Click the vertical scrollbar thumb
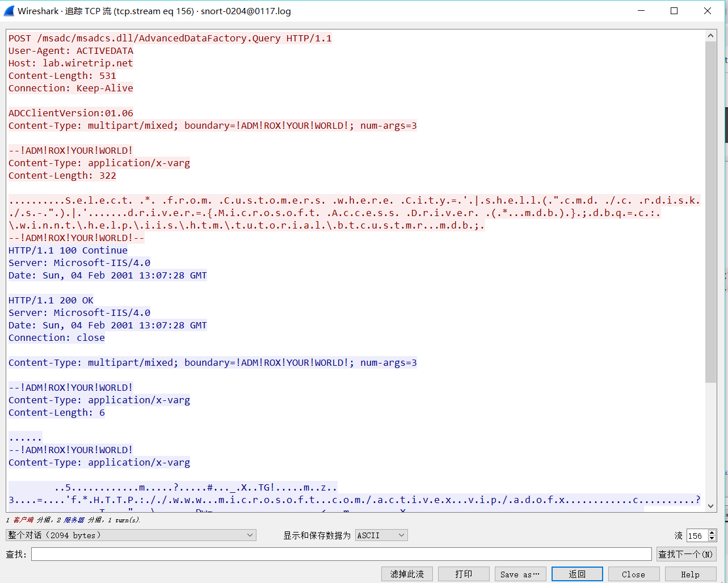This screenshot has width=728, height=583. [711, 212]
